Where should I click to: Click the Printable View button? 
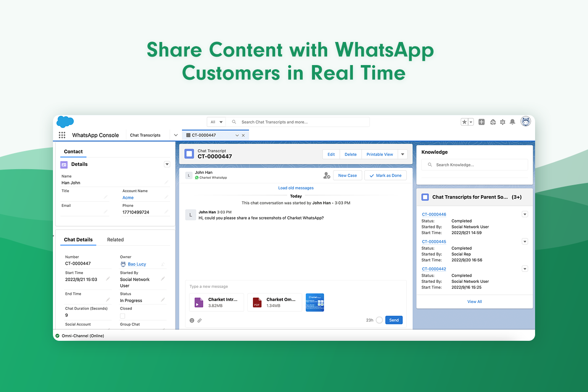click(x=380, y=154)
